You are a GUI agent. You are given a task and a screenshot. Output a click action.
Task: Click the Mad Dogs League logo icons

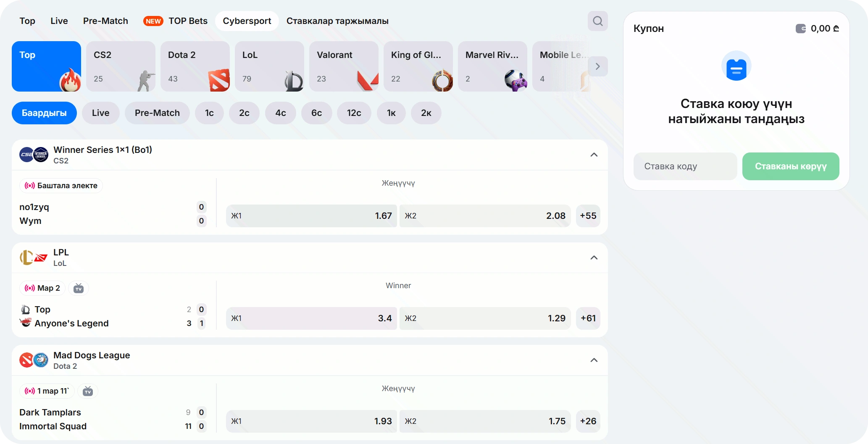pos(34,360)
